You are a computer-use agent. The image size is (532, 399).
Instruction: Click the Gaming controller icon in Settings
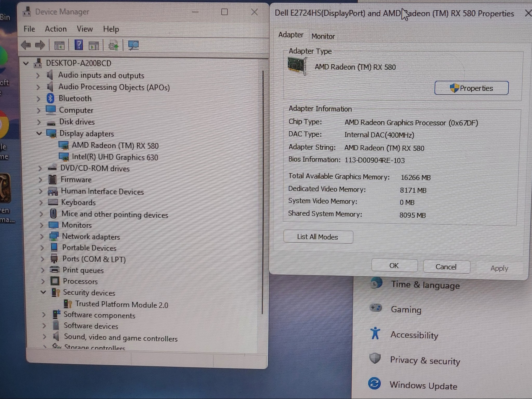(376, 308)
